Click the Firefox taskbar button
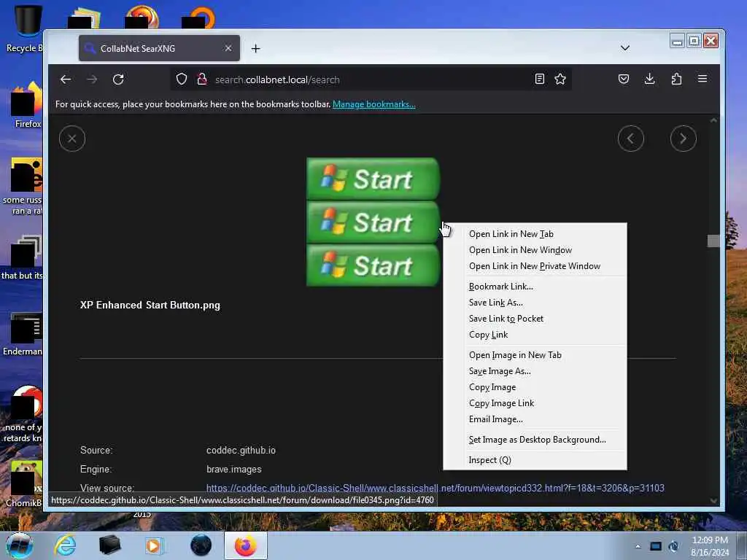The image size is (747, 560). (x=245, y=545)
